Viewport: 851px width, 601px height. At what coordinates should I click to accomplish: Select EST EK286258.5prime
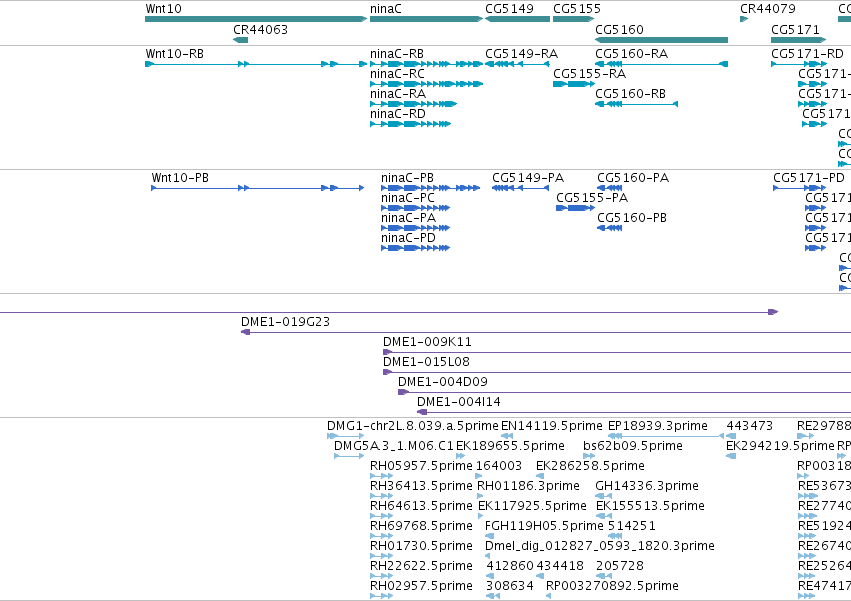(x=540, y=476)
